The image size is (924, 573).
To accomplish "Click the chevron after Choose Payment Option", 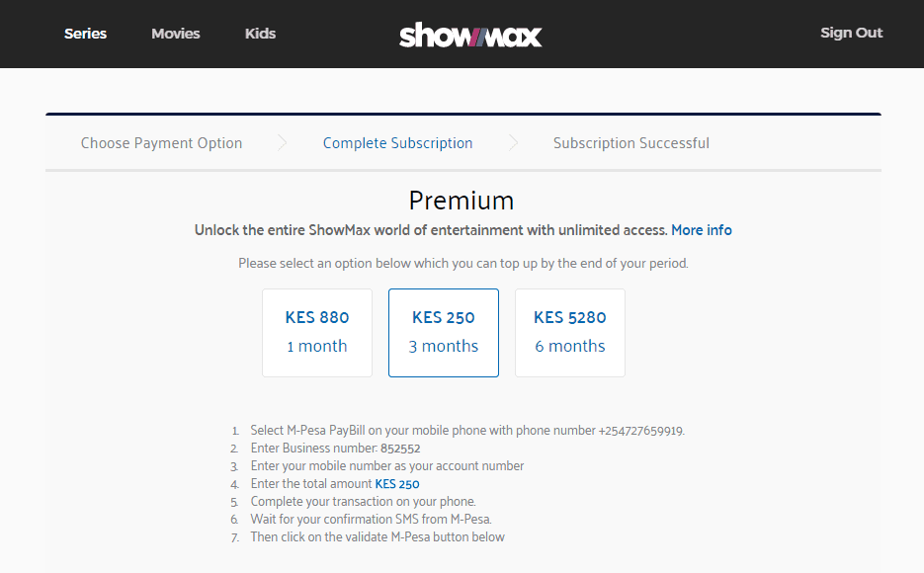I will [x=283, y=142].
